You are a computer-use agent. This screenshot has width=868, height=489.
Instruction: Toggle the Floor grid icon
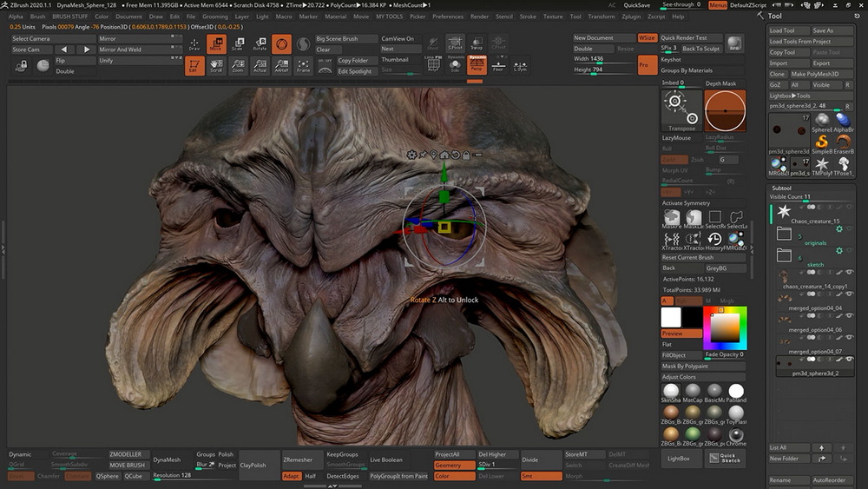coord(498,65)
